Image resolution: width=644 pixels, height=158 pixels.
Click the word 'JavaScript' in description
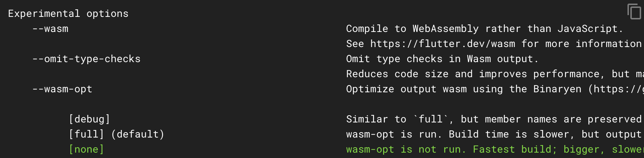click(587, 29)
